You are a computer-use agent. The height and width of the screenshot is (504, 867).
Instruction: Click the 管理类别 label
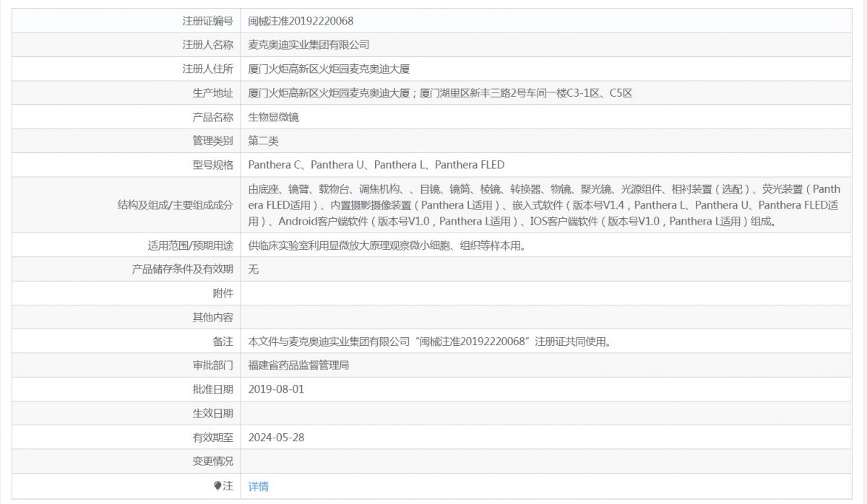click(212, 141)
